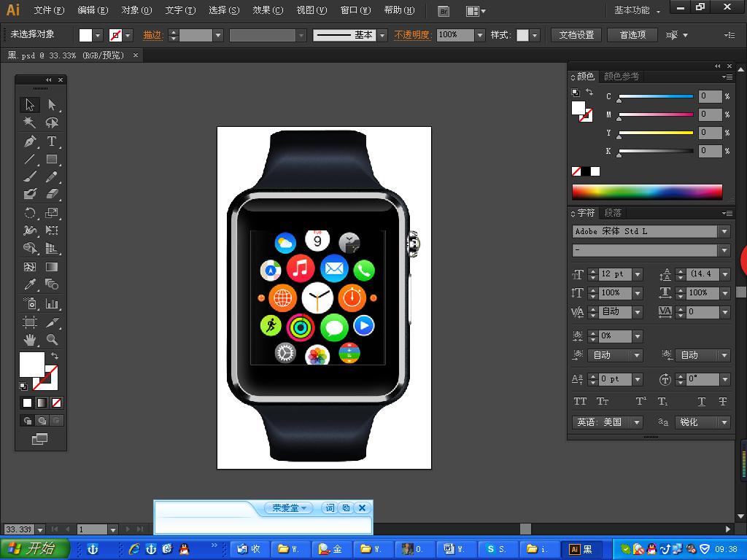Select the Blend tool
This screenshot has width=747, height=560.
coord(52,285)
